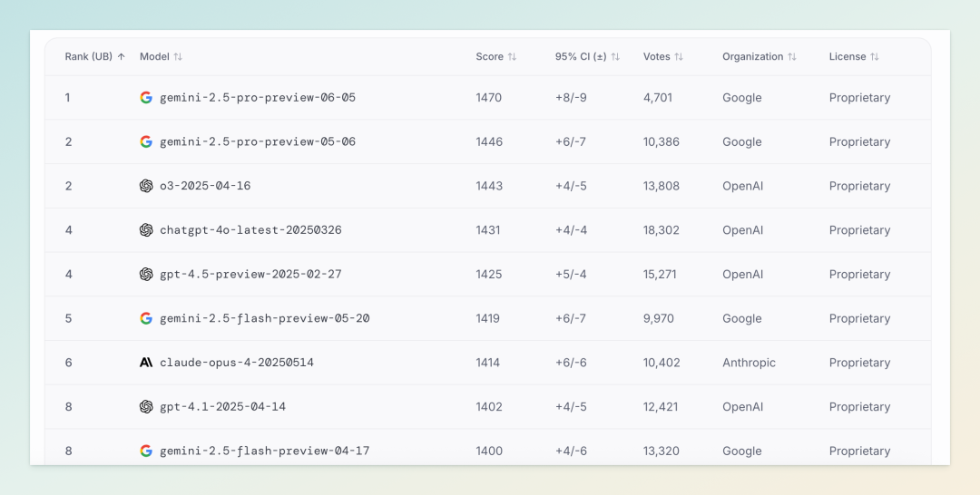Select the score value 1402
The height and width of the screenshot is (495, 980).
(x=489, y=407)
